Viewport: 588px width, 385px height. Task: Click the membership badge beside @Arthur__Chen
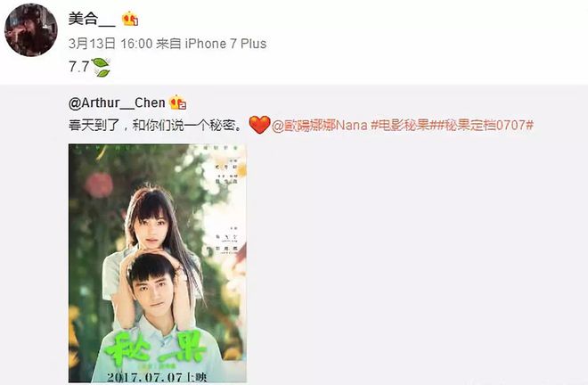coord(177,102)
